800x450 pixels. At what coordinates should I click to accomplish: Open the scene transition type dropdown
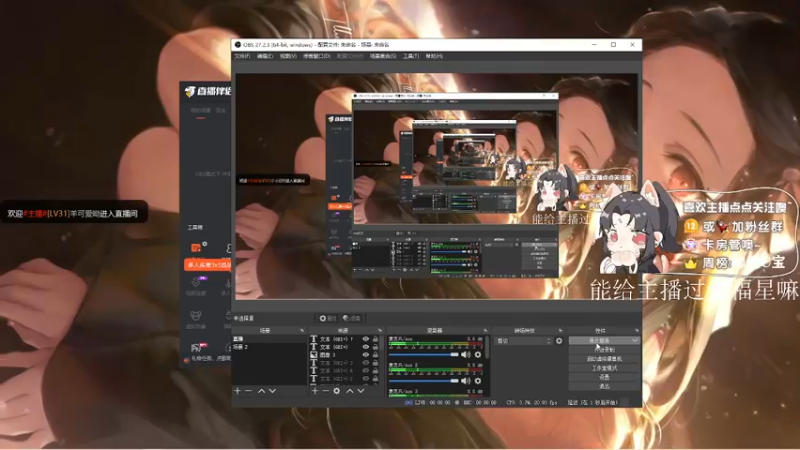point(524,341)
